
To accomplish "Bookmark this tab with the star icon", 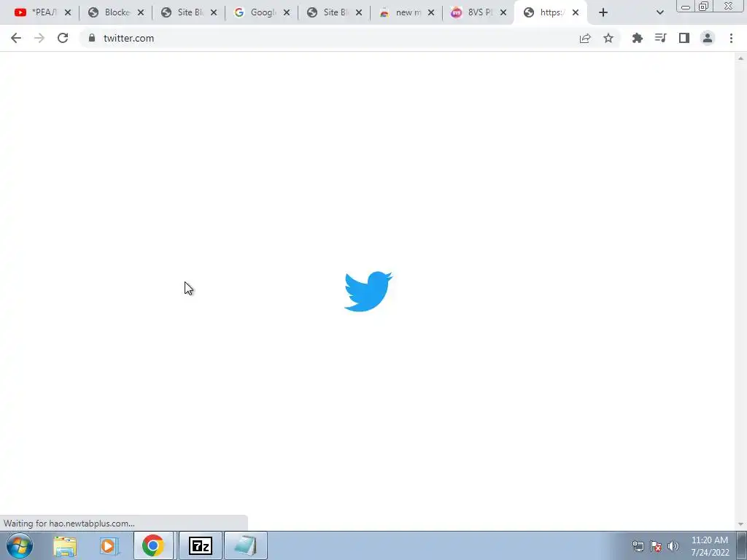I will (x=608, y=38).
